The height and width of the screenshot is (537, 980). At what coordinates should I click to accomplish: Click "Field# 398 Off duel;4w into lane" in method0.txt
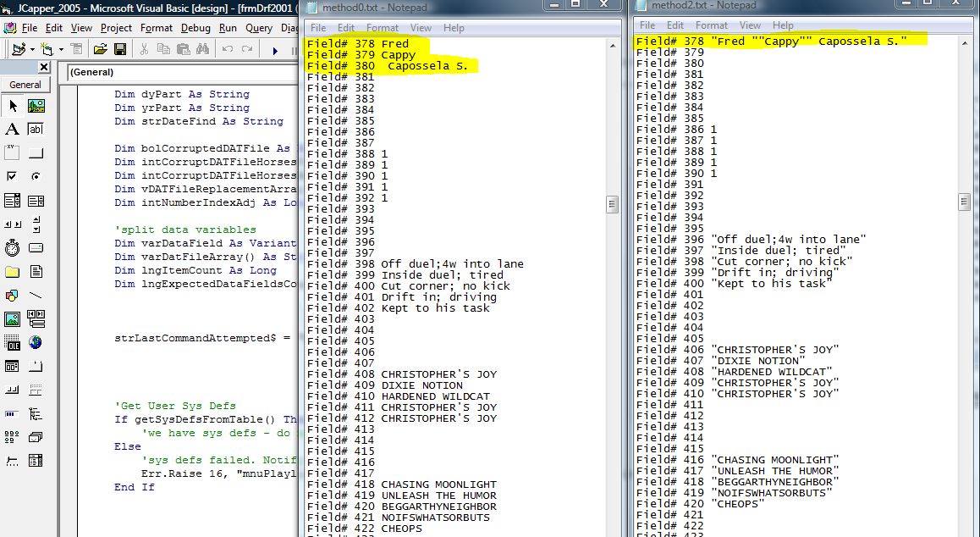[x=416, y=264]
